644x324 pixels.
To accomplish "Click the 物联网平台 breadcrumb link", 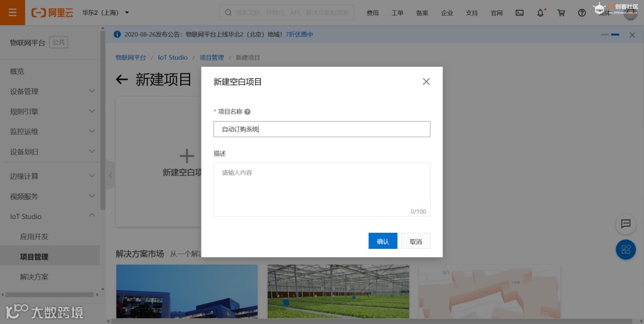I will [131, 57].
